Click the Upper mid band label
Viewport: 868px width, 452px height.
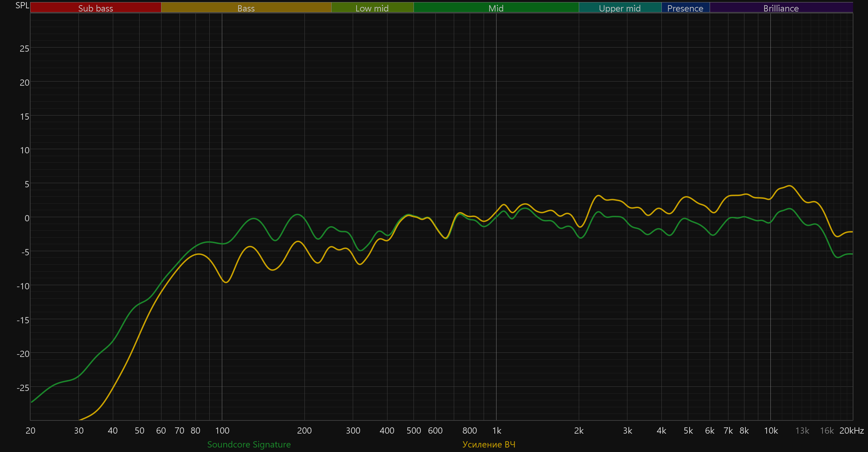point(620,8)
